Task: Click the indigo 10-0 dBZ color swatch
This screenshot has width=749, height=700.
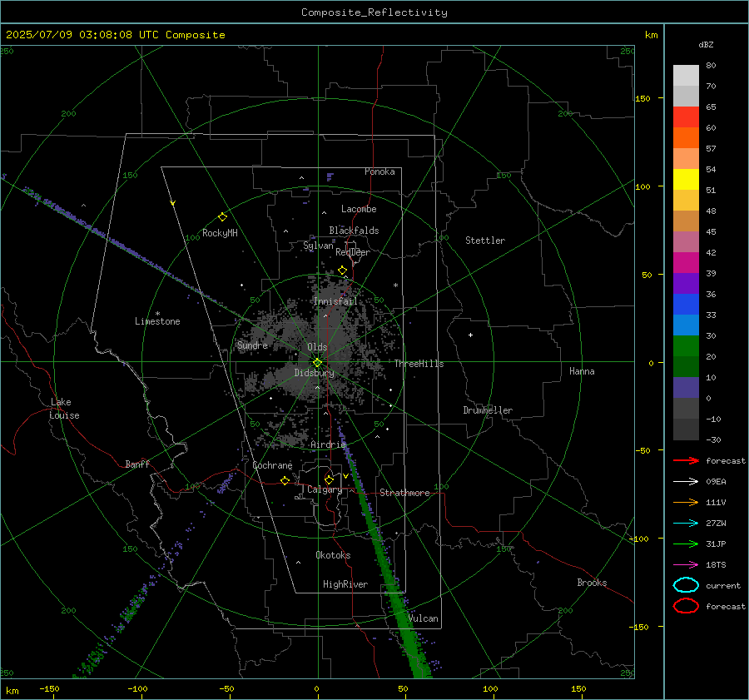Action: click(686, 388)
